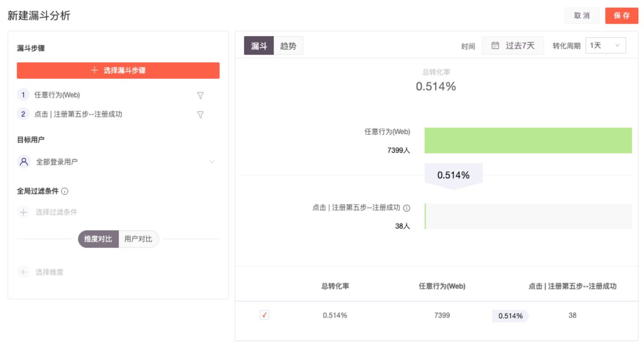Click table cell value 38

572,315
